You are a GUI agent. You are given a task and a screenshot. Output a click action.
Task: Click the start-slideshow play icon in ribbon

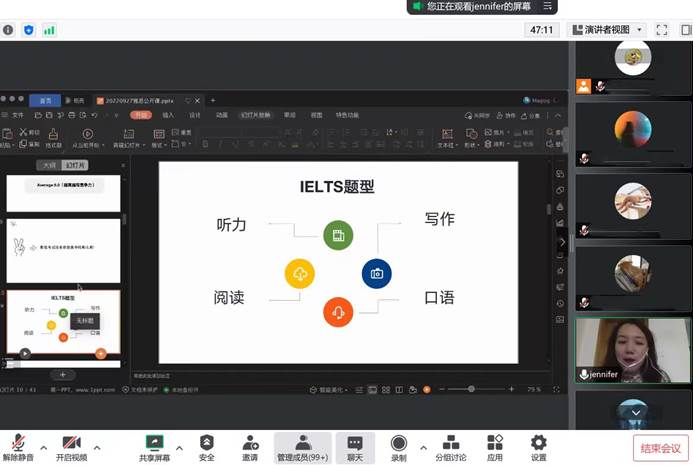88,133
